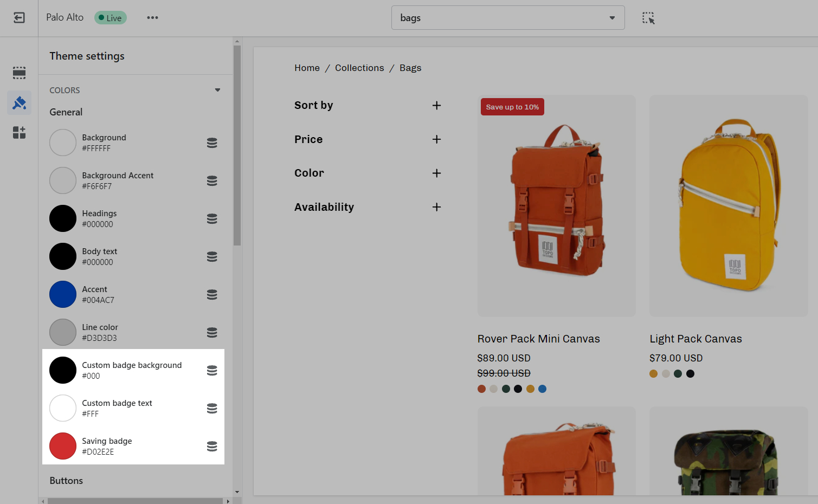Expand the Sort by filter
818x504 pixels.
436,106
